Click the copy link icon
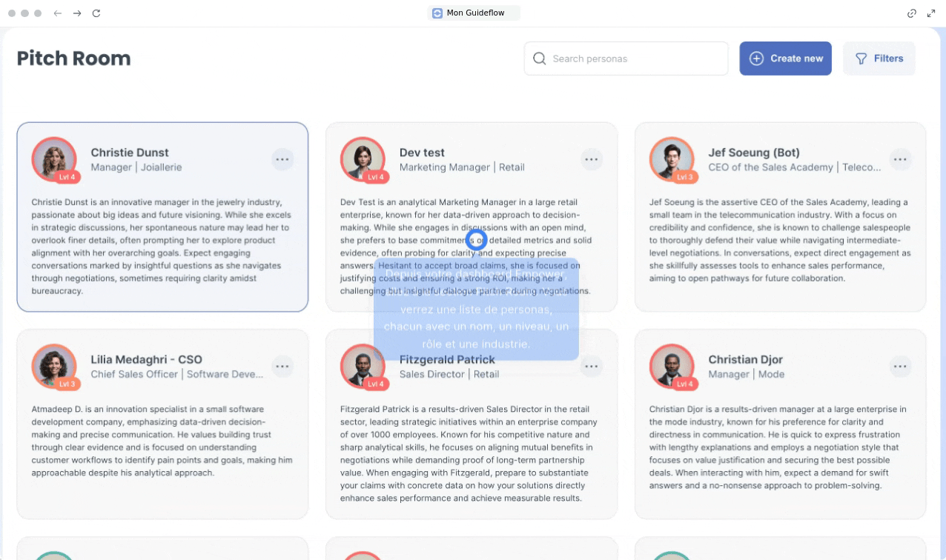 pyautogui.click(x=912, y=13)
